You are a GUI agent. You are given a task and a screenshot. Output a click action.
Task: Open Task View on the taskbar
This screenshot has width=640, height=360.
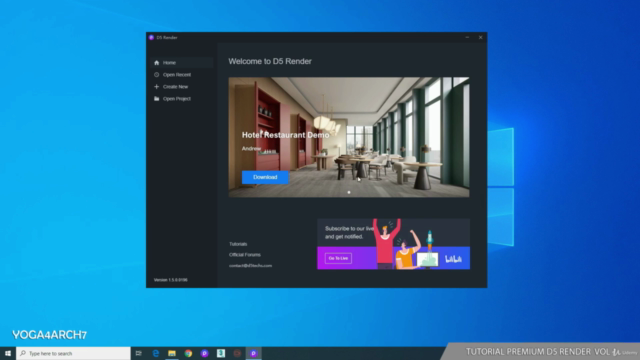click(x=139, y=353)
